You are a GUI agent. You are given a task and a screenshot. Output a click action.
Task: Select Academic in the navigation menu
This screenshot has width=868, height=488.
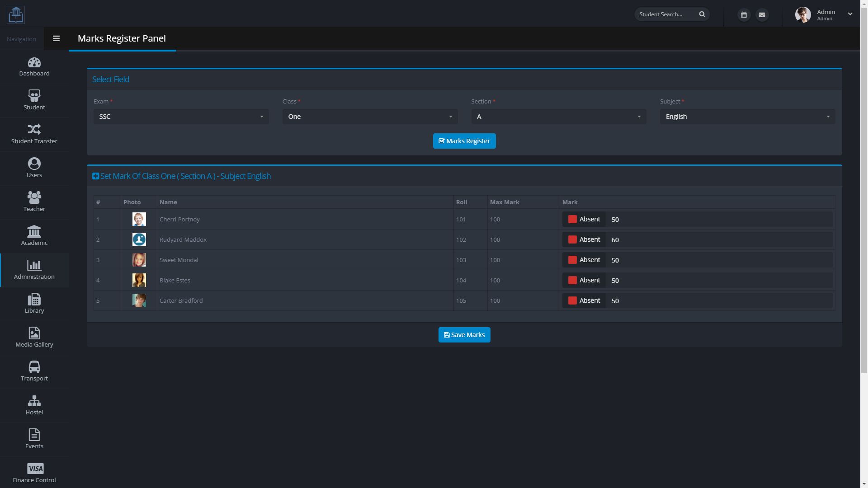coord(34,236)
